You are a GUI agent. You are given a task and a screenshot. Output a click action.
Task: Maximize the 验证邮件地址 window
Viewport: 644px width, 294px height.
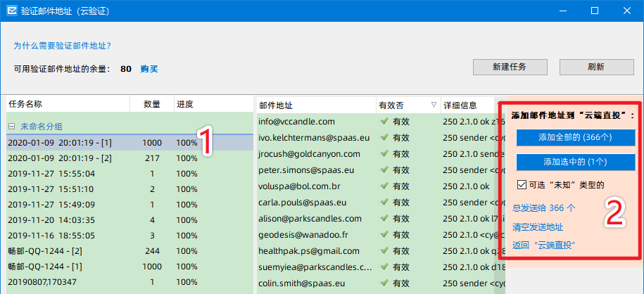[594, 11]
